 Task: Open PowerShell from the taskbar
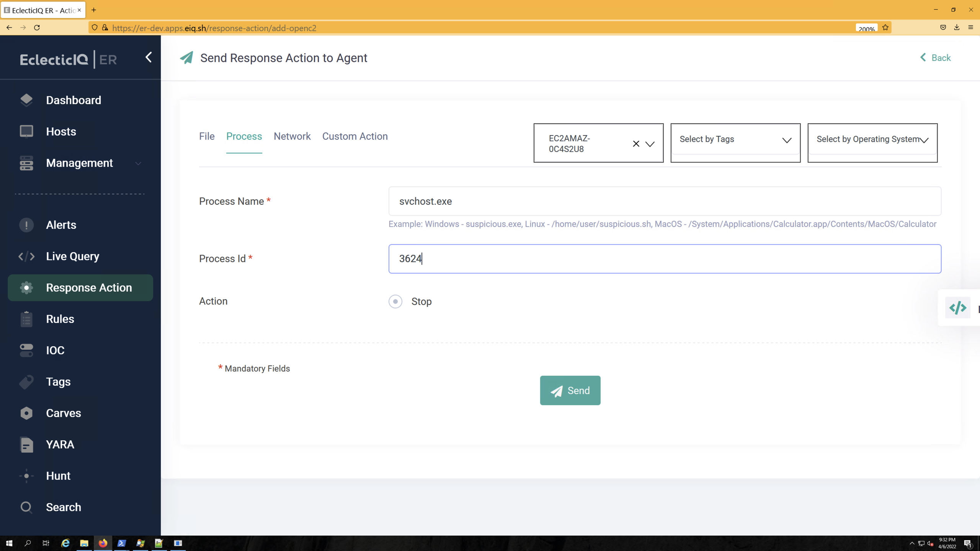point(122,543)
